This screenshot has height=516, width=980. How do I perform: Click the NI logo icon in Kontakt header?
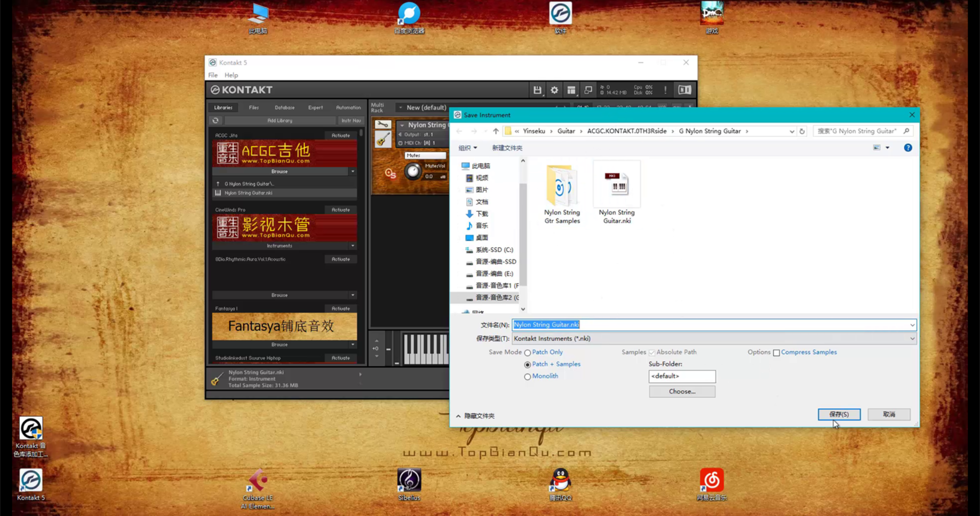684,90
